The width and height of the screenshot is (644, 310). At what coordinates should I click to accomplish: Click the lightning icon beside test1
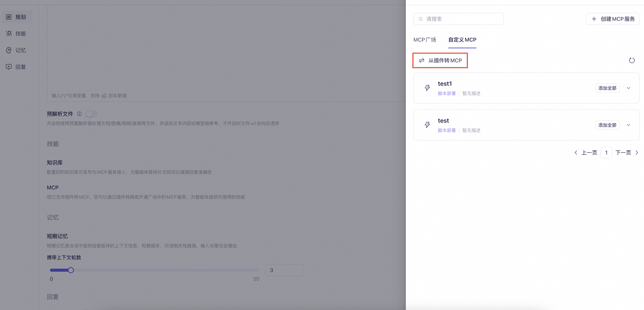427,88
